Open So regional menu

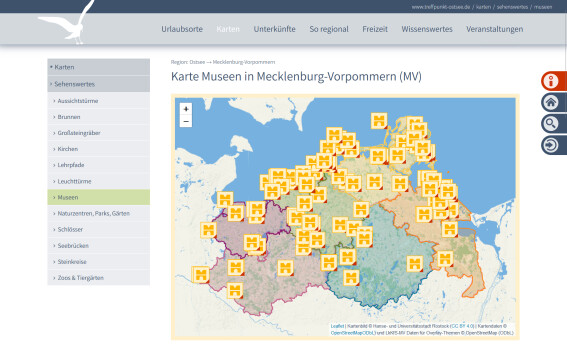(x=329, y=29)
